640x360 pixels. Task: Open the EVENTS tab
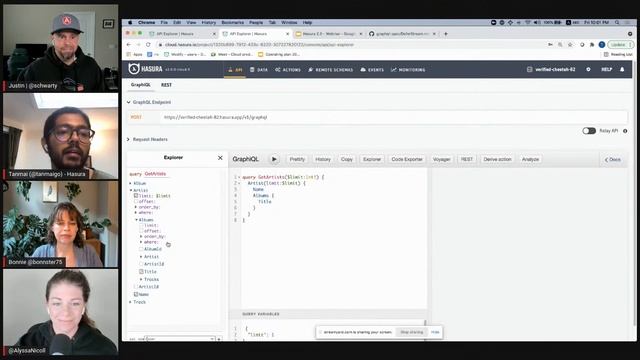pos(372,70)
